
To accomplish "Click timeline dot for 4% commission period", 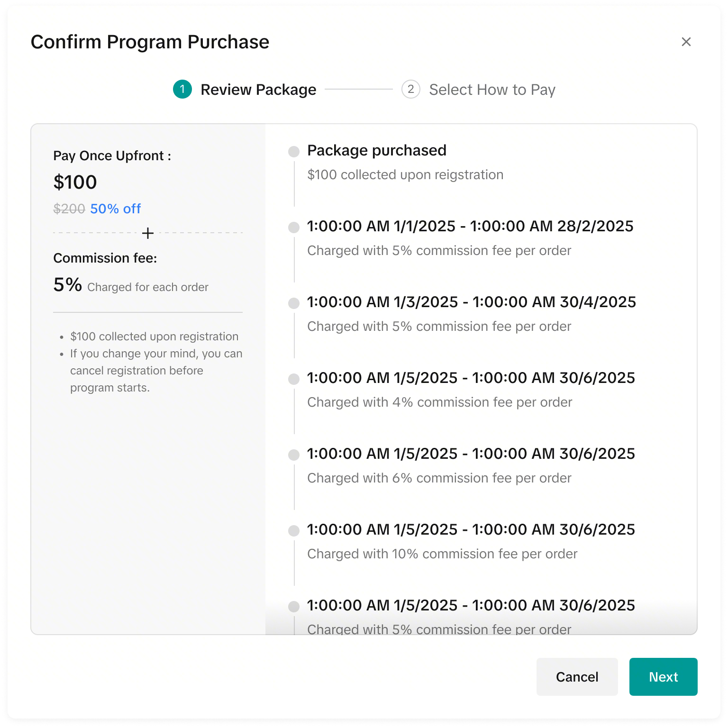I will (294, 379).
